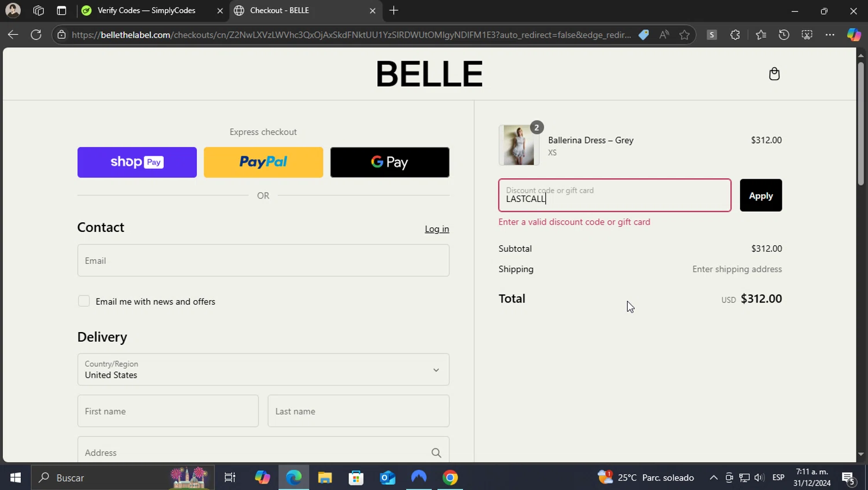Apply the discount code
The height and width of the screenshot is (490, 868).
coord(761,195)
